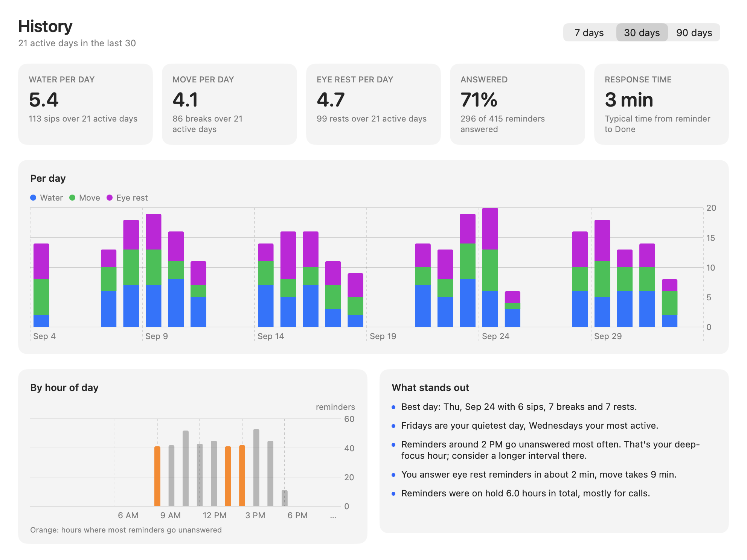This screenshot has width=747, height=560.
Task: Click the Sep 4 stacked bar
Action: tap(41, 285)
